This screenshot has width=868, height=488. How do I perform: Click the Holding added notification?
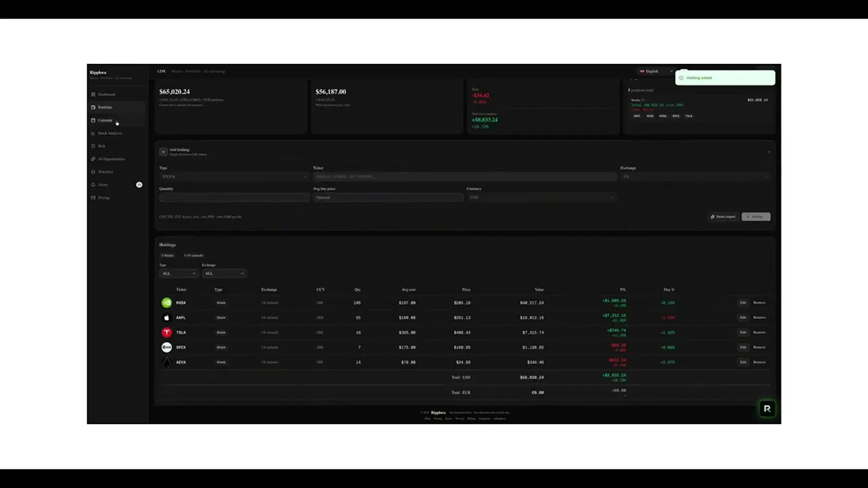point(725,78)
